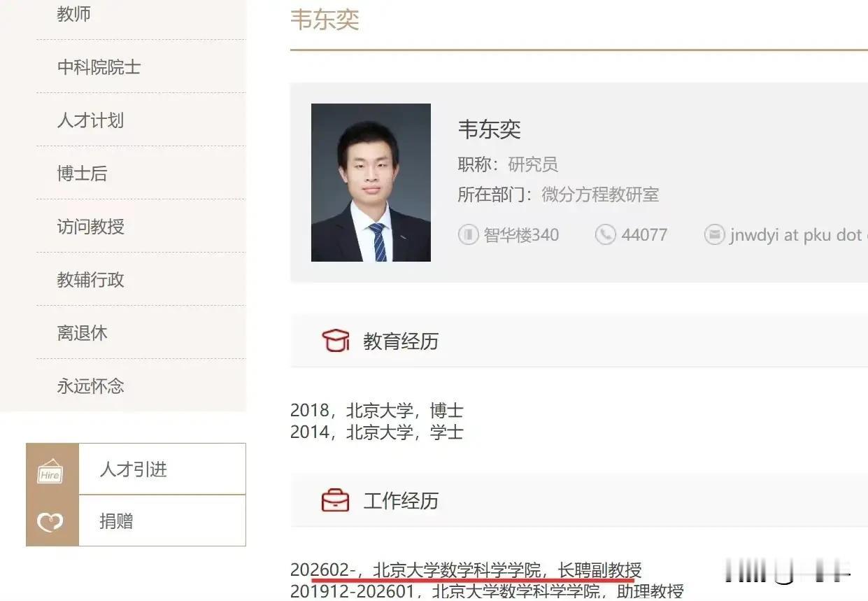Click the 201912-202601 助理教授 entry
Viewport: 868px width, 601px height.
[487, 591]
